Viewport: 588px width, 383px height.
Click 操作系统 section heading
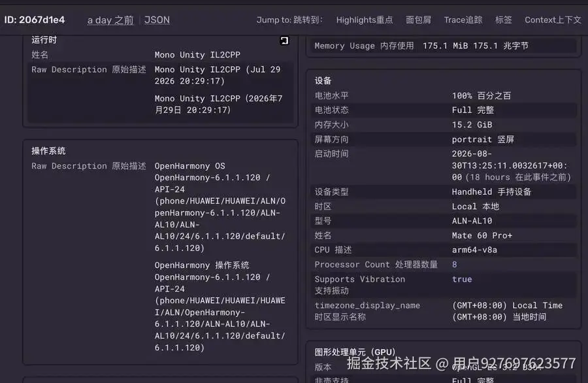48,151
